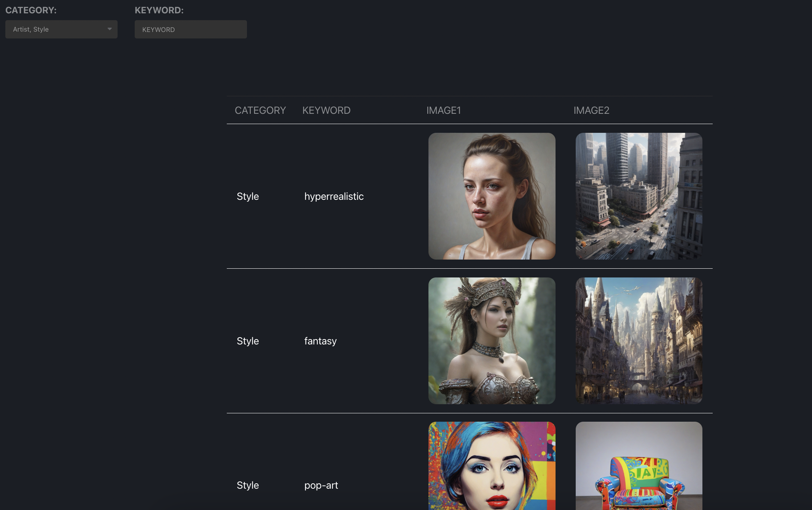The width and height of the screenshot is (812, 510).
Task: Select the fantasy keyword text
Action: [x=320, y=341]
